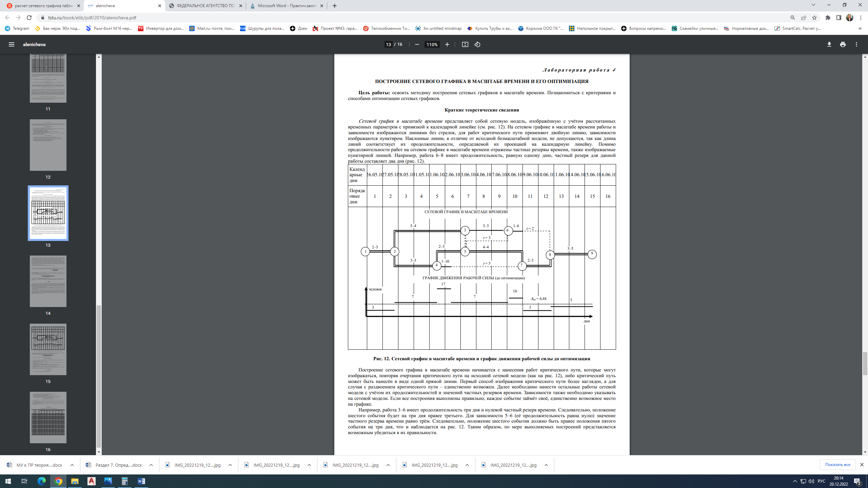Open the An untitled mindmap bookmark

coord(438,28)
